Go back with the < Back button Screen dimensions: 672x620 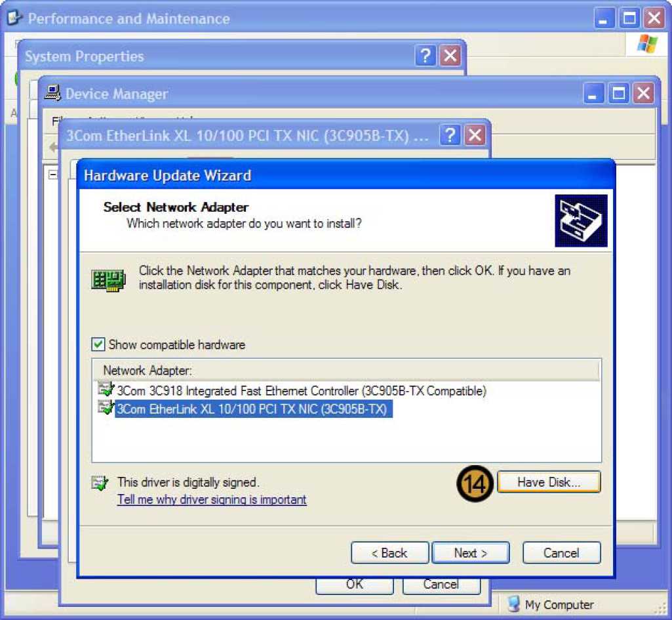pyautogui.click(x=389, y=552)
